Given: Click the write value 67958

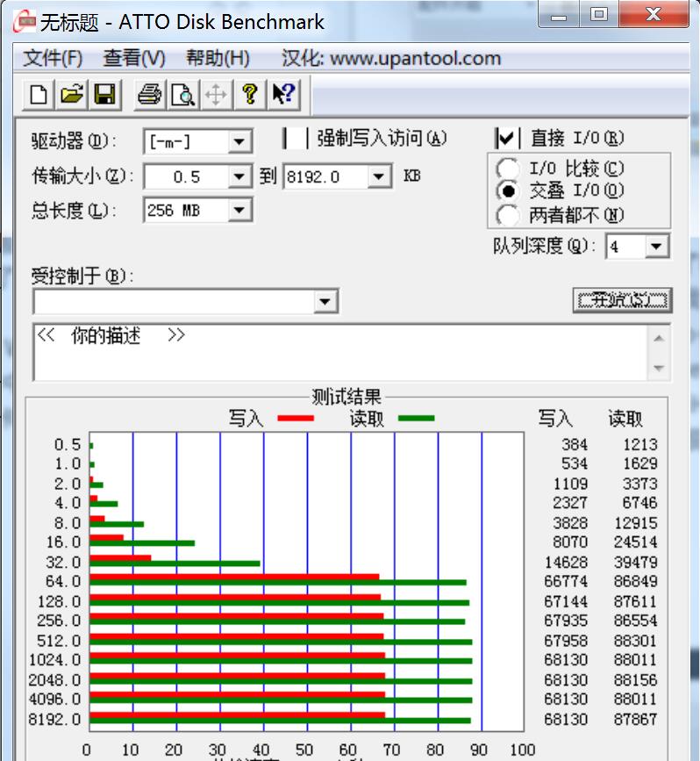Looking at the screenshot, I should [565, 641].
